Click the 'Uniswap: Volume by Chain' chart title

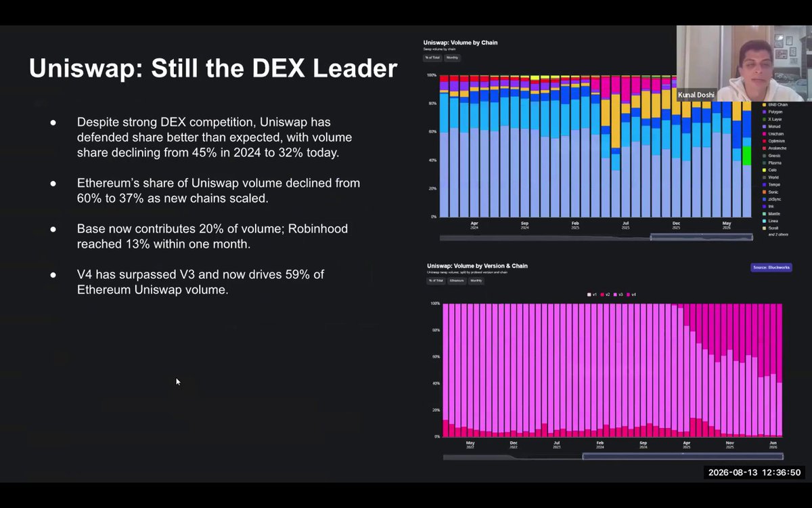tap(460, 43)
